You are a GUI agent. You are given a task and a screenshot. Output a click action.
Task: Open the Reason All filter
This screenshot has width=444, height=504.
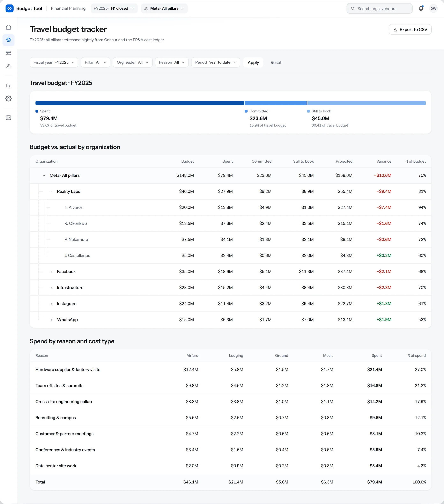tap(172, 62)
